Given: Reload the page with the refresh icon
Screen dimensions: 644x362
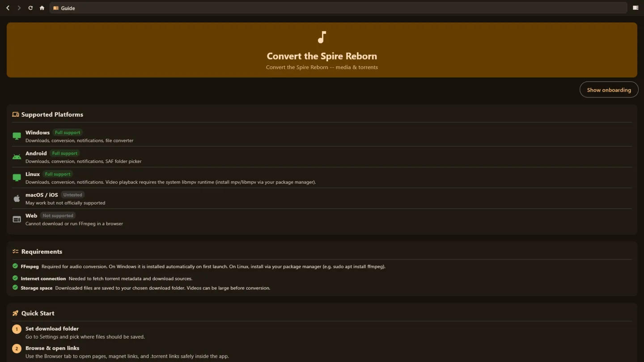Looking at the screenshot, I should pos(30,8).
